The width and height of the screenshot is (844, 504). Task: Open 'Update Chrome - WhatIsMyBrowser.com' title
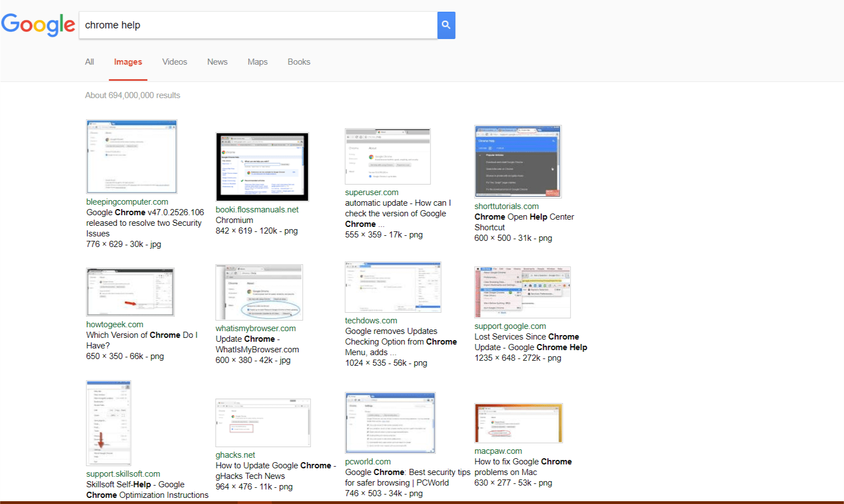pyautogui.click(x=257, y=344)
